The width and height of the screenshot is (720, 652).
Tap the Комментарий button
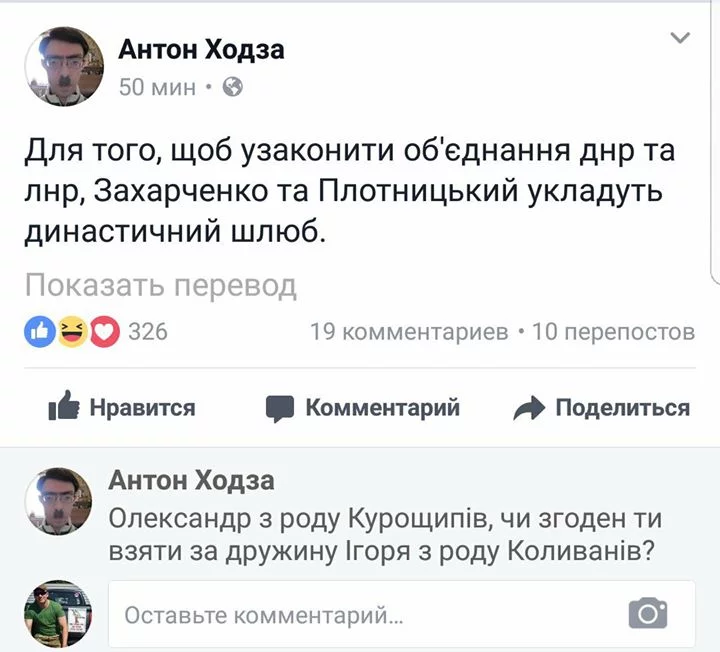[363, 407]
